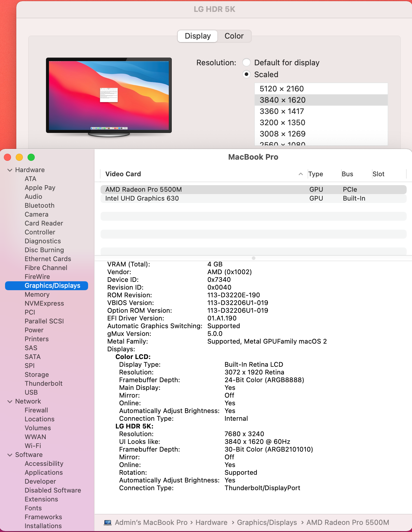Open Fibre Channel in the sidebar
This screenshot has width=412, height=532.
(x=46, y=268)
